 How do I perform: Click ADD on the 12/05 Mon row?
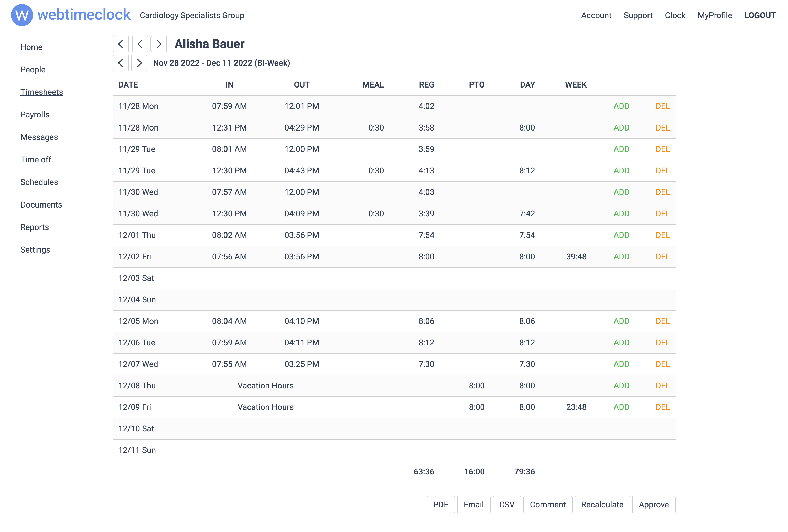(x=621, y=321)
